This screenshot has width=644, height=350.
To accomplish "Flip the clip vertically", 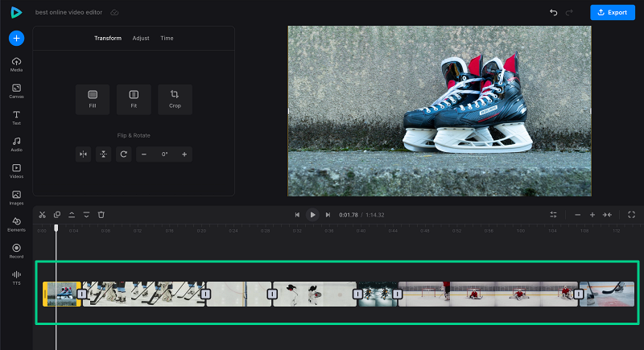I will pyautogui.click(x=104, y=154).
